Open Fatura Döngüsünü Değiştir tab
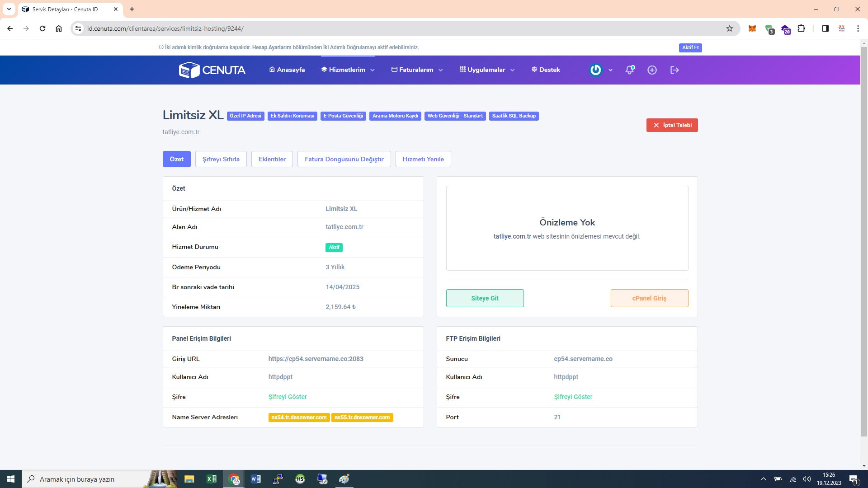 tap(344, 159)
